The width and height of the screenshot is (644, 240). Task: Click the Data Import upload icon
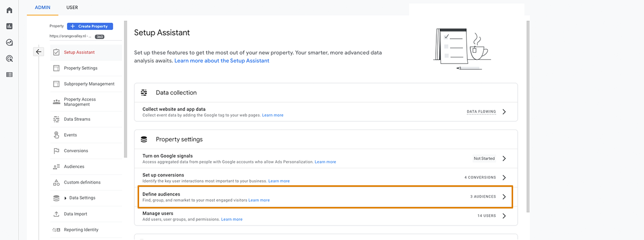click(56, 214)
